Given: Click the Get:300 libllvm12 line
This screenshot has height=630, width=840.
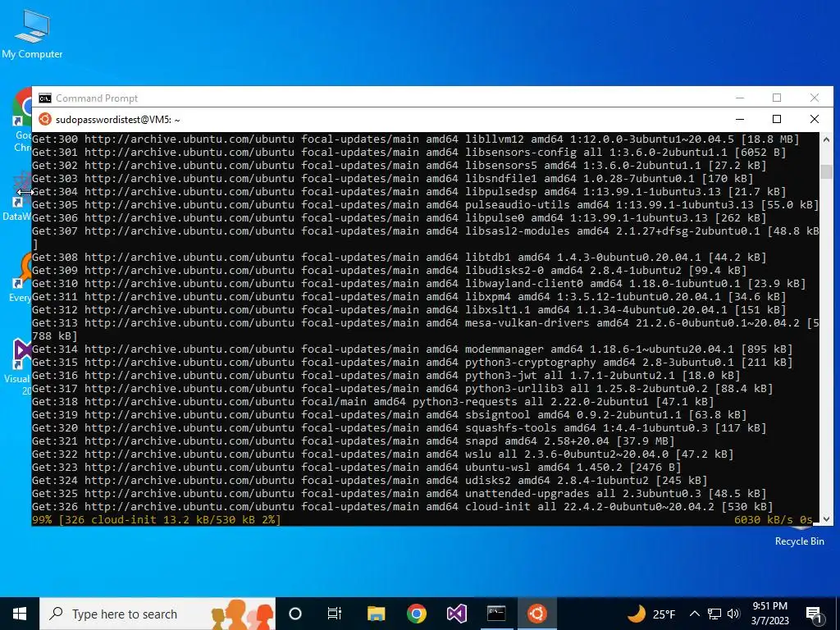Looking at the screenshot, I should (x=416, y=139).
